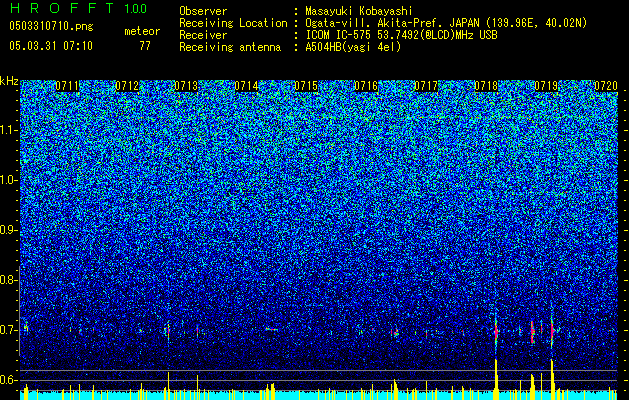Click the 0711 time marker
The image size is (629, 400).
click(x=67, y=86)
